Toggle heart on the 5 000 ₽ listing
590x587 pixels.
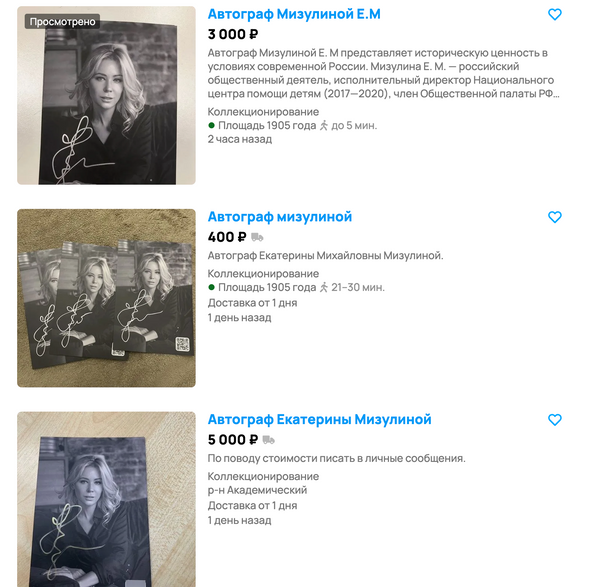click(555, 420)
